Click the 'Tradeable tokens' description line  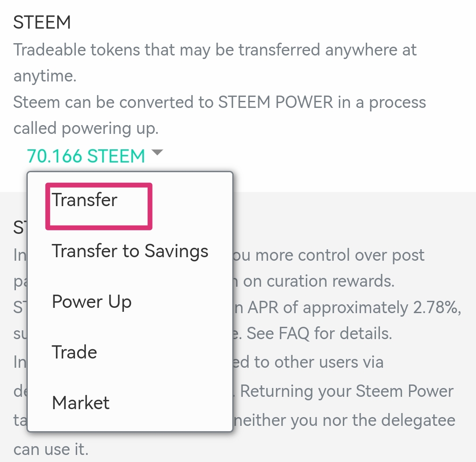tap(215, 50)
